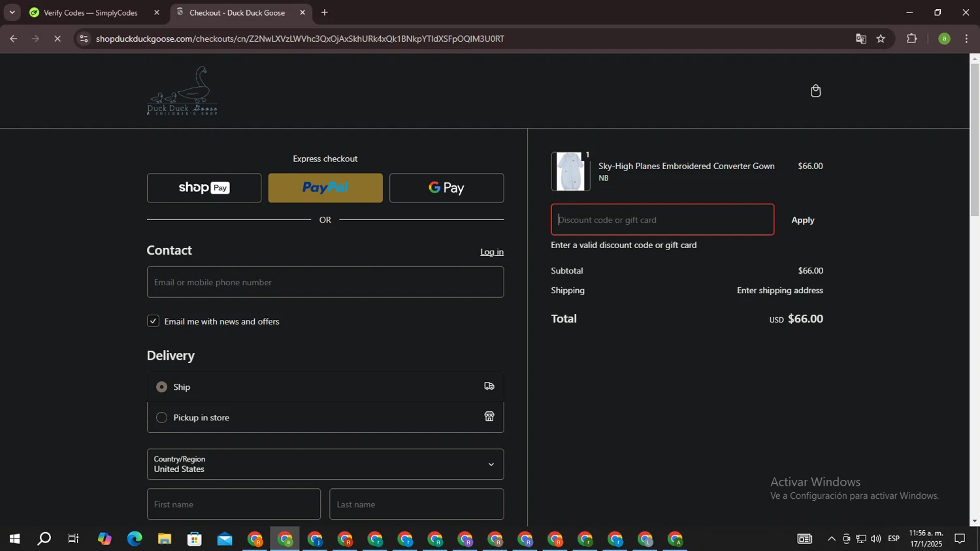Viewport: 980px width, 551px height.
Task: Open Microsoft Store from the taskbar
Action: [195, 539]
